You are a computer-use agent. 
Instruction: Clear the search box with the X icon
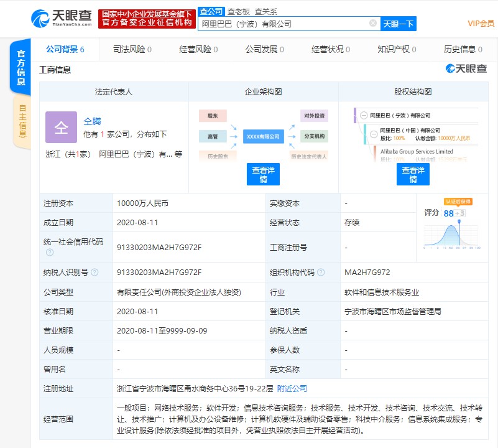coord(373,24)
